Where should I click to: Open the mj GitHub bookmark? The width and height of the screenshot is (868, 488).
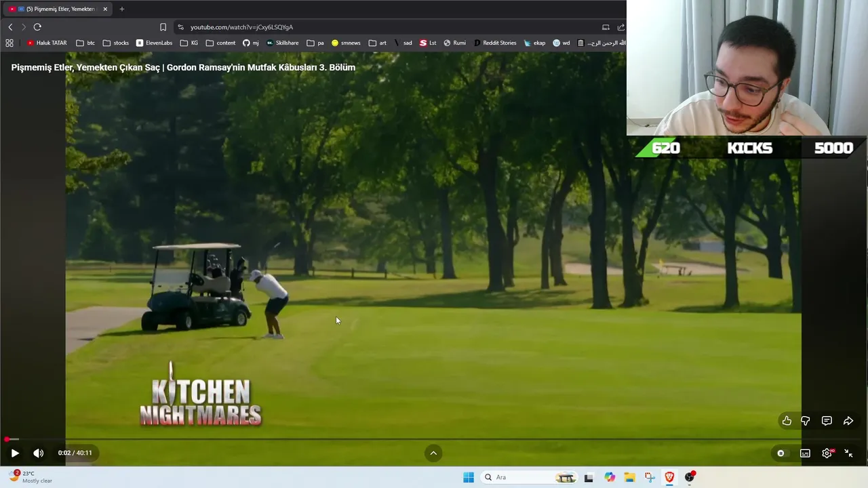[251, 43]
